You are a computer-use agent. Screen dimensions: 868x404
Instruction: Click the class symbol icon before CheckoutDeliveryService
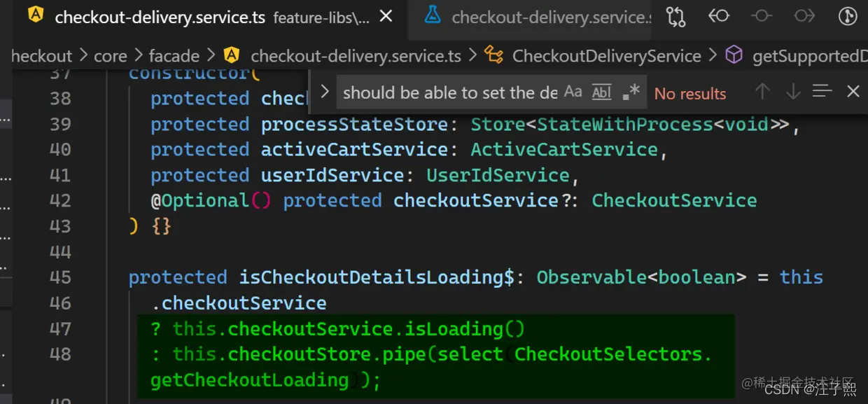coord(493,55)
